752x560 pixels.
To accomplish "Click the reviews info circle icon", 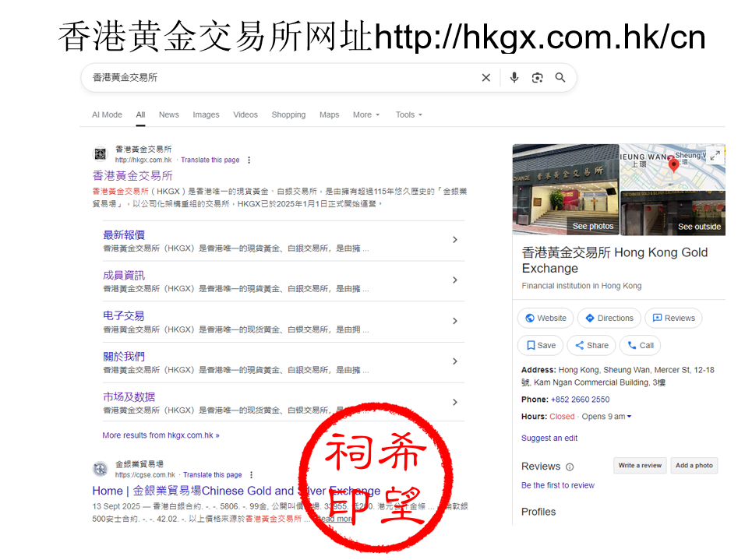I will click(570, 467).
